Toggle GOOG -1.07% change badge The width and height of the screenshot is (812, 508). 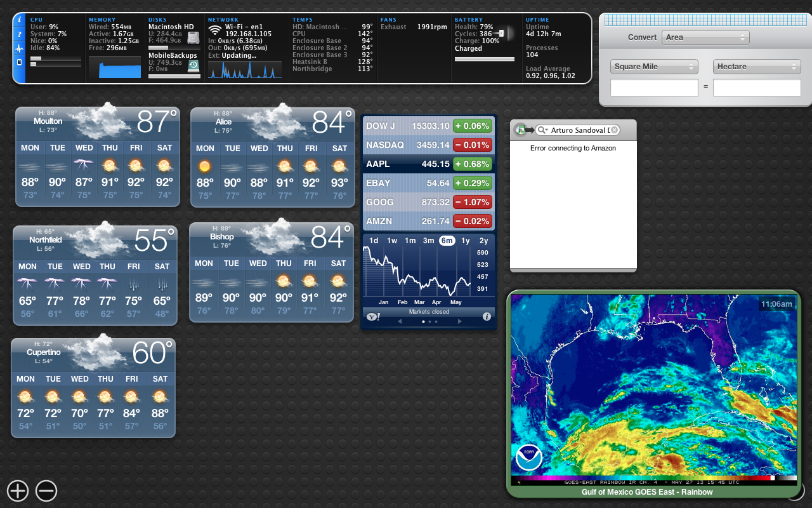pos(472,202)
